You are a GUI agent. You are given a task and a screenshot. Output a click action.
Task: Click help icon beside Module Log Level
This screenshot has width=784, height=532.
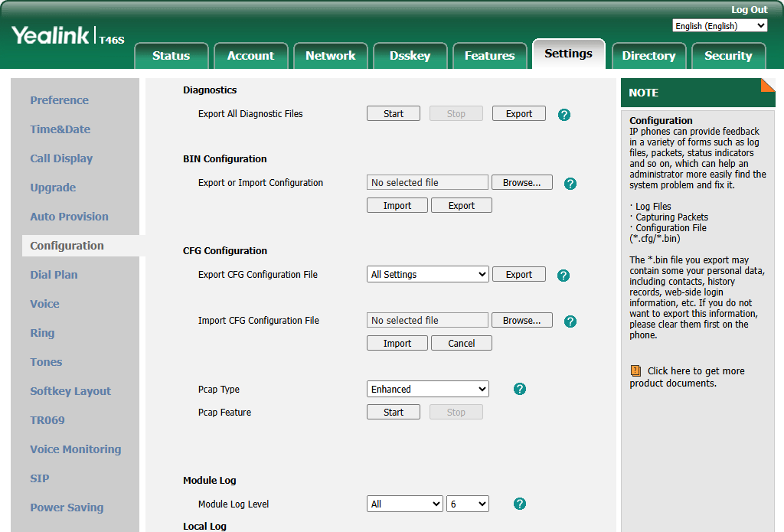pos(520,504)
